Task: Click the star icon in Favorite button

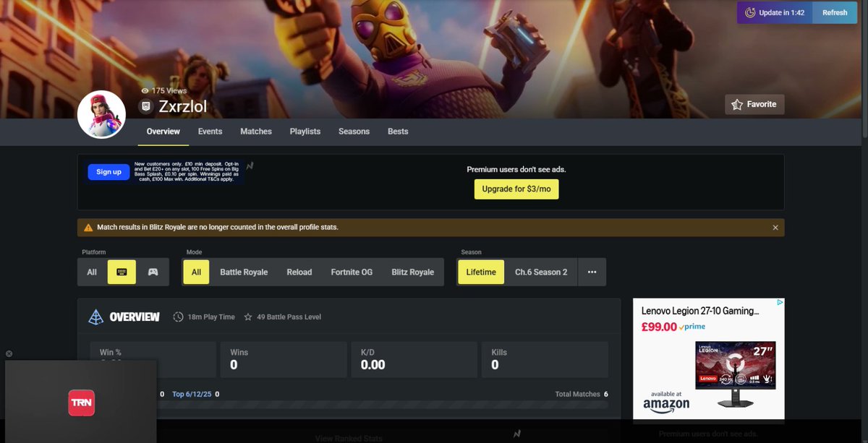Action: (x=737, y=105)
